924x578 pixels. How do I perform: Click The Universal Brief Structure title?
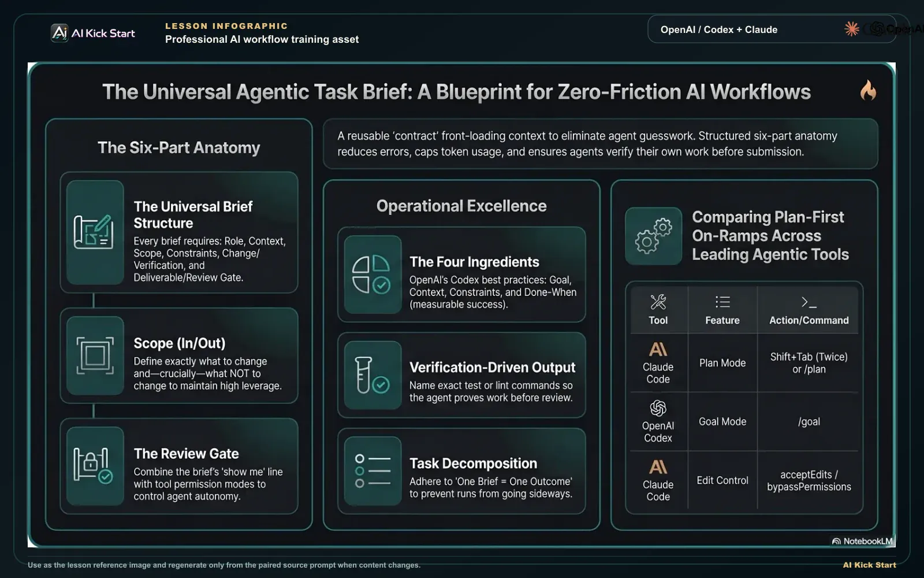click(x=193, y=214)
